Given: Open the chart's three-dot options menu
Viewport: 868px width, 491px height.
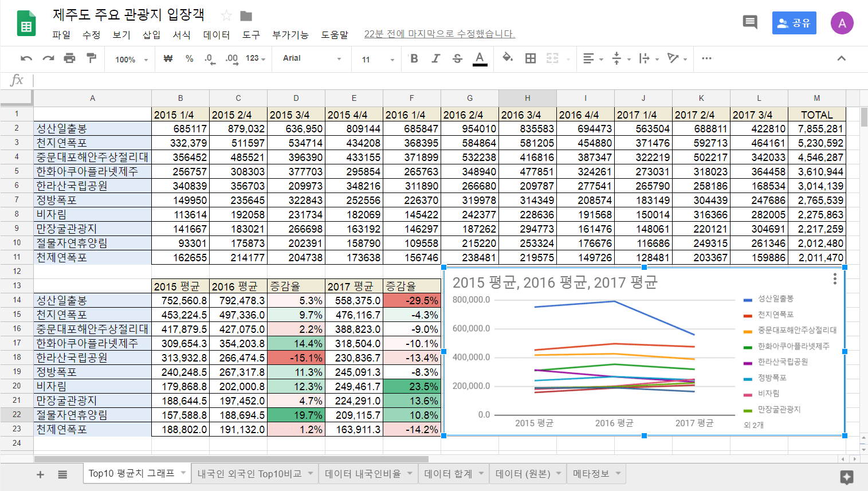Looking at the screenshot, I should 835,279.
